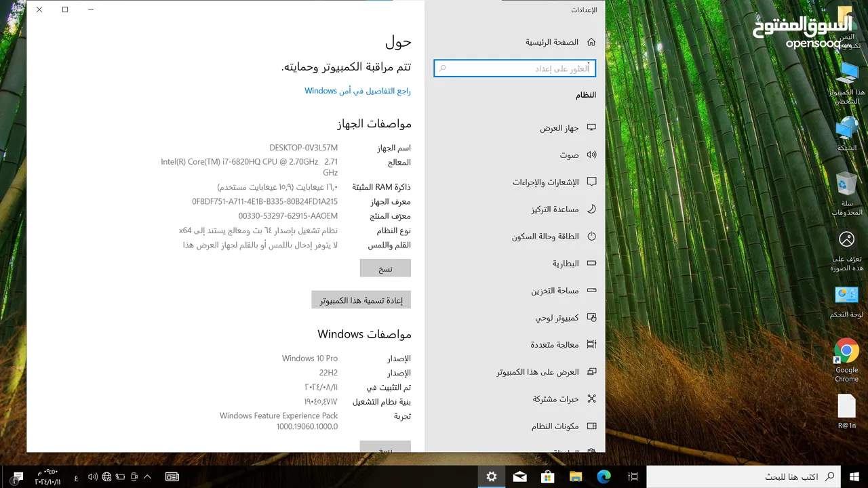The height and width of the screenshot is (488, 868).
Task: Open لوحة التحكم control panel desktop icon
Action: 846,302
